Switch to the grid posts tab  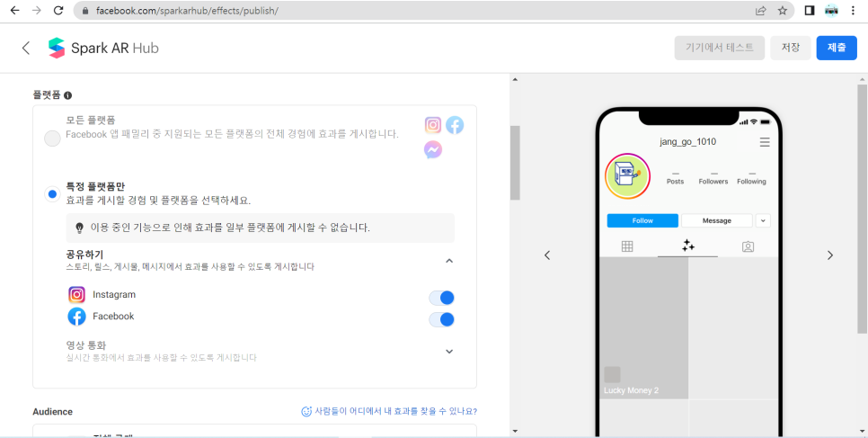(x=627, y=246)
